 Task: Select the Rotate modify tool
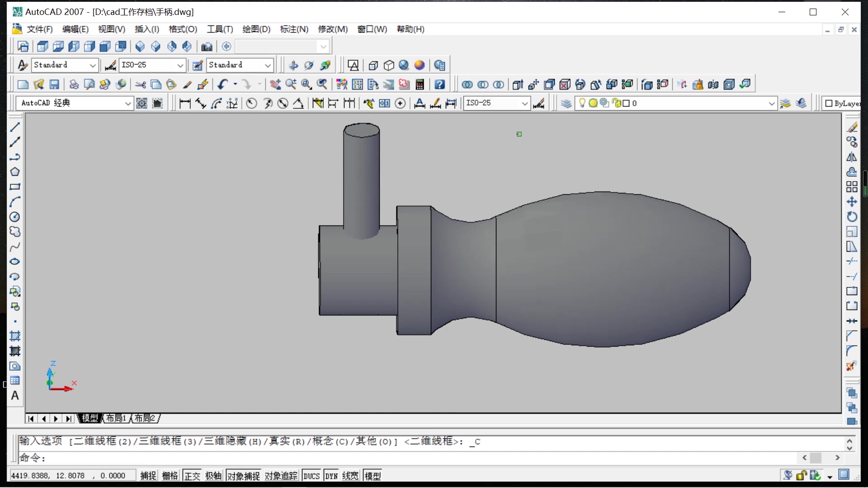(x=852, y=217)
